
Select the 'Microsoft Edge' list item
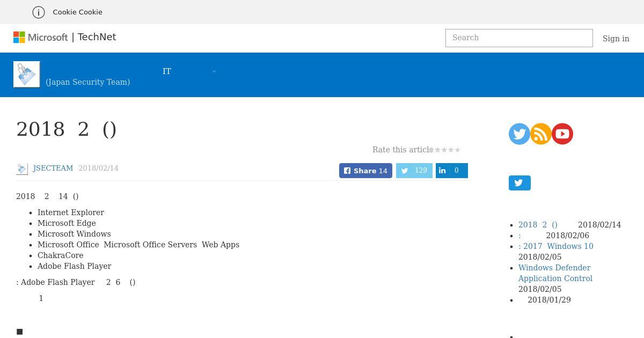tap(67, 223)
